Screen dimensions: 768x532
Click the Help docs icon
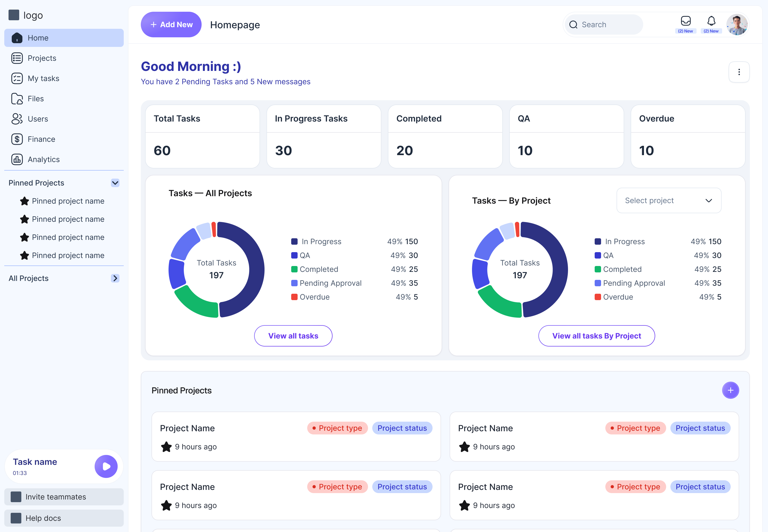[16, 518]
